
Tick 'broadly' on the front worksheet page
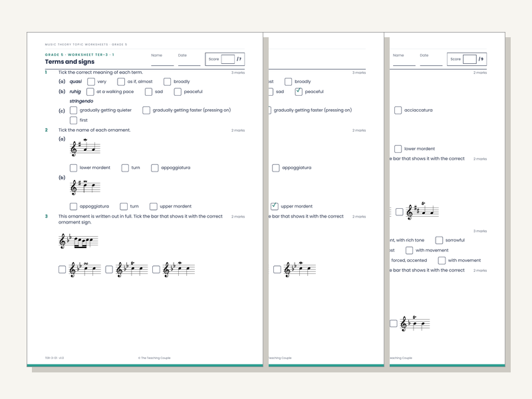[x=168, y=82]
